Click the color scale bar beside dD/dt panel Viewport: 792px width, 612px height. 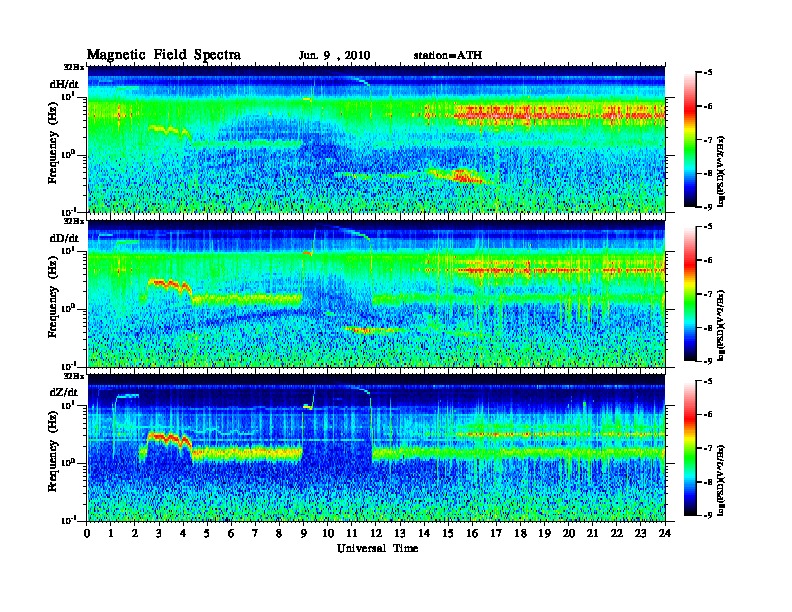pos(690,294)
